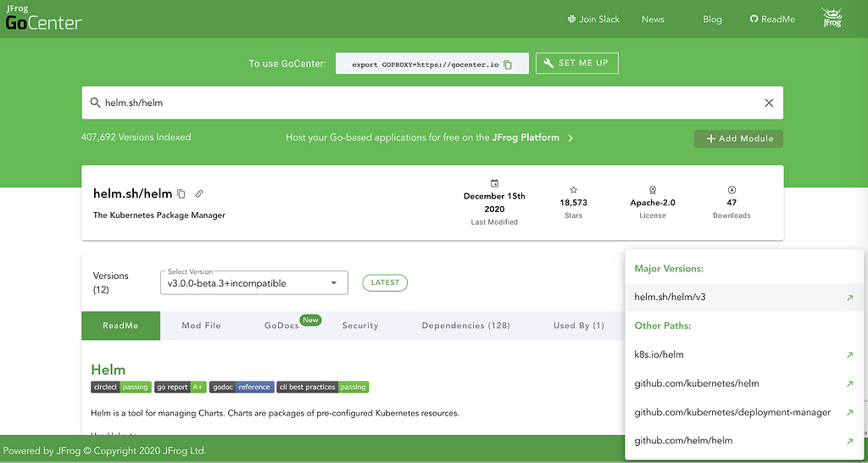Click the JFrog frog logo at top right
The width and height of the screenshot is (868, 463).
(x=832, y=18)
